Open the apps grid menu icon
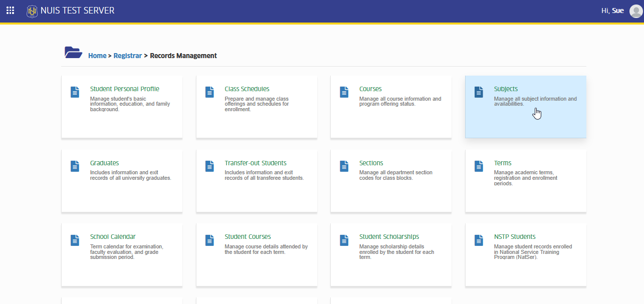Screen dimensions: 644x304 pos(10,11)
